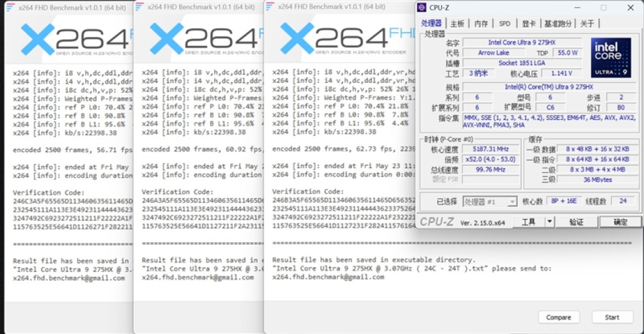Click the L1 instruction 8 x 64 KB value
This screenshot has width=644, height=334.
pos(597,159)
